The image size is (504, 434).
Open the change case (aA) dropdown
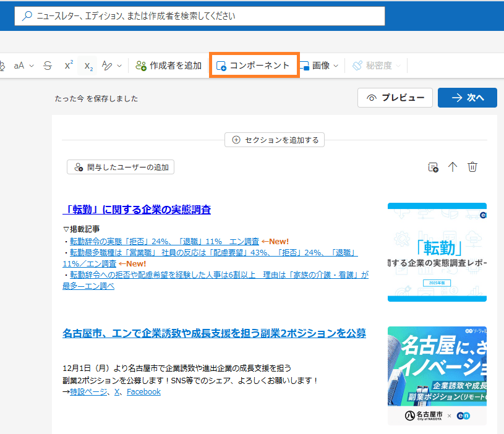[23, 66]
